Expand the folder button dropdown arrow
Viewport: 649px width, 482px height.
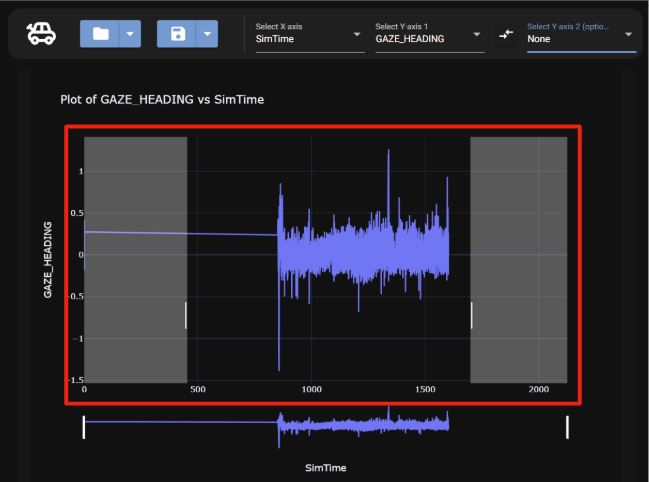tap(130, 34)
